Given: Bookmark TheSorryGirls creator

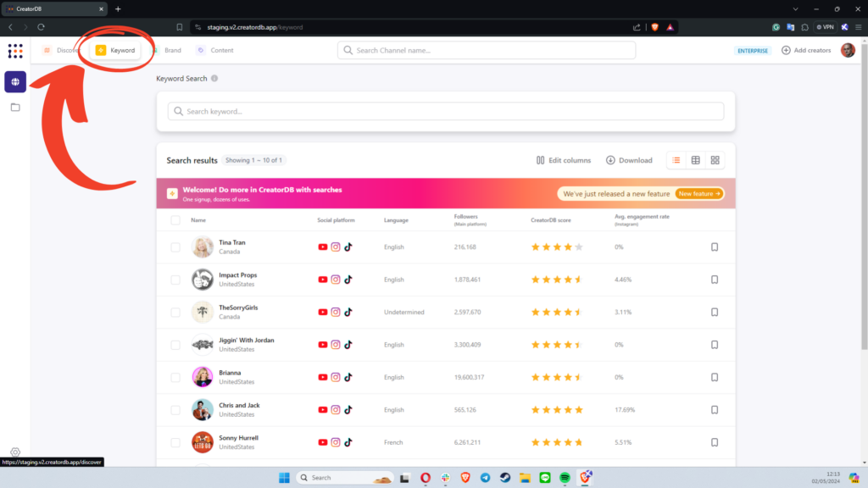Looking at the screenshot, I should pos(715,313).
